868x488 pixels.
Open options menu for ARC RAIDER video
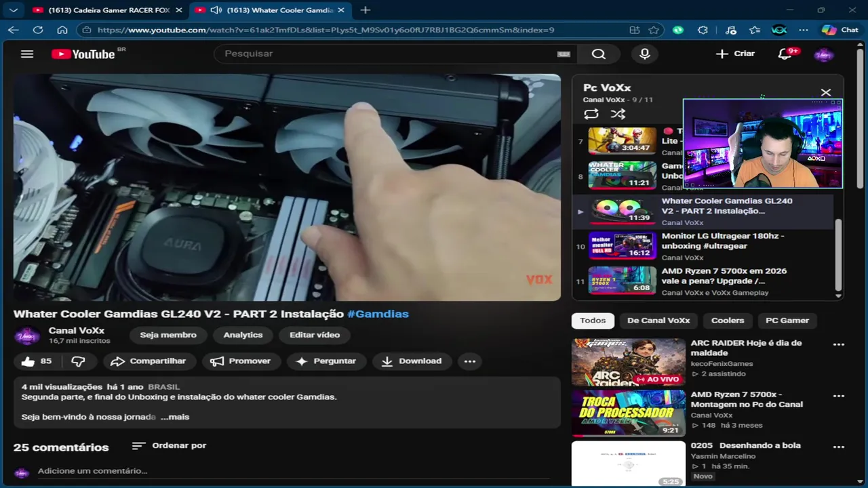839,344
